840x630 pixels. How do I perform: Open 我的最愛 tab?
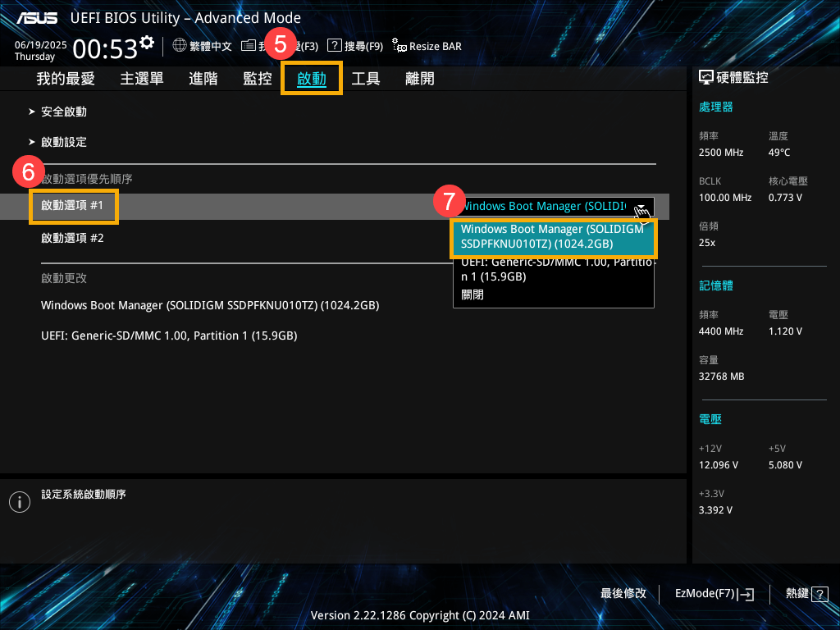click(x=66, y=79)
